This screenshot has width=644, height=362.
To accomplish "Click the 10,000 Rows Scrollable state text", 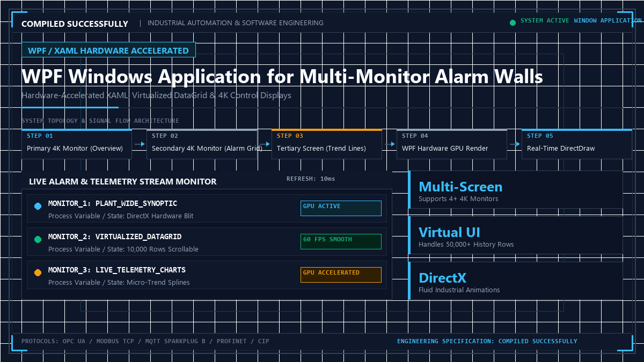I will [x=163, y=249].
